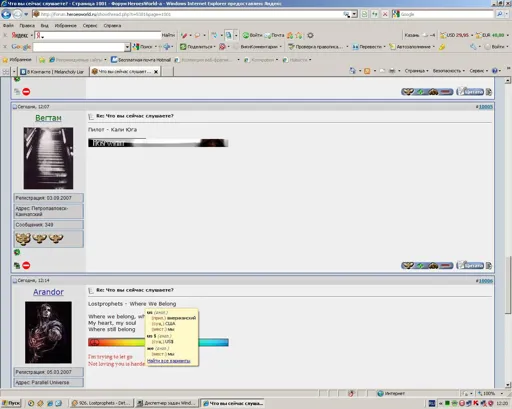Click the Вегтан username link

[x=48, y=118]
